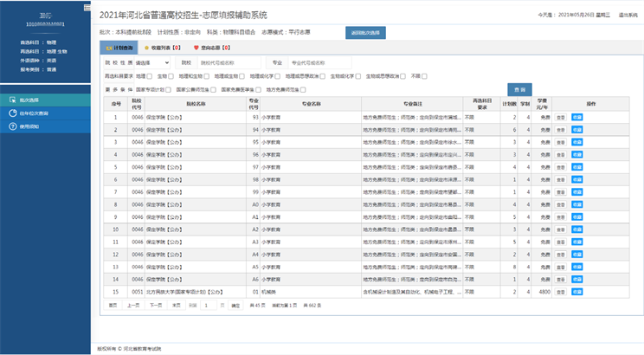Open 往年位次查询 in the sidebar
Image resolution: width=644 pixels, height=355 pixels.
(28, 113)
